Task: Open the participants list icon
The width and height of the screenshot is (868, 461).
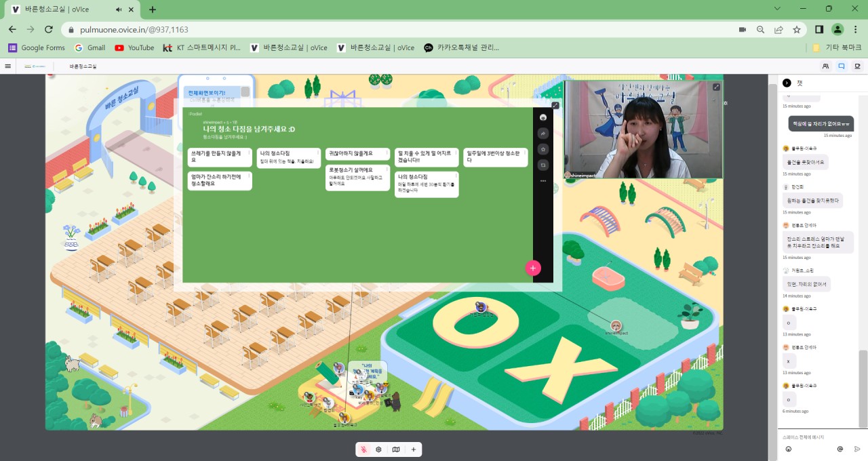Action: click(x=825, y=66)
